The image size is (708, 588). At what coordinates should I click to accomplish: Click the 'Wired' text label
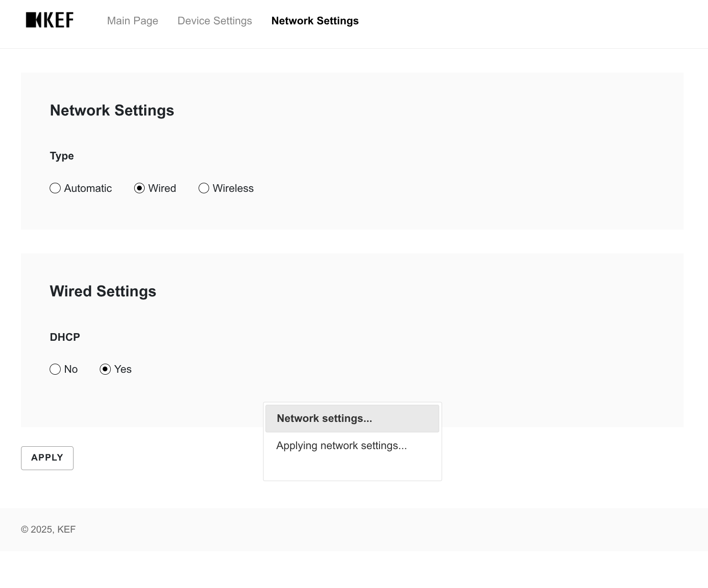pyautogui.click(x=162, y=189)
